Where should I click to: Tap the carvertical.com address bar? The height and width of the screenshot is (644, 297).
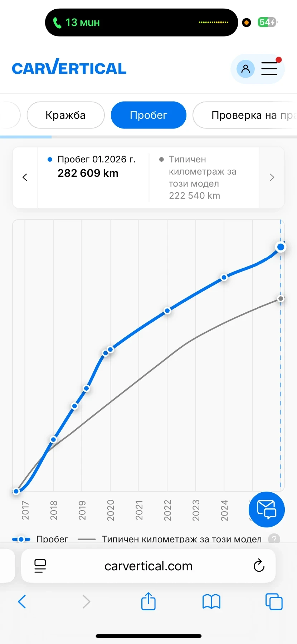148,566
